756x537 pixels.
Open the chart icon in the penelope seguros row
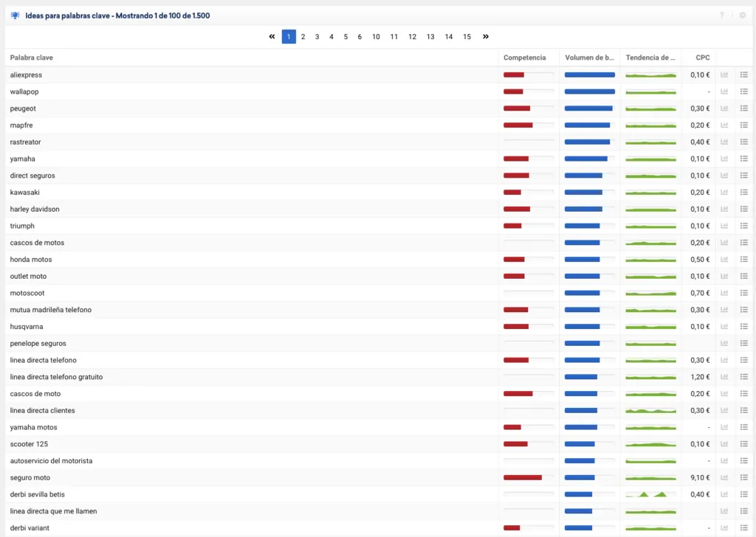point(724,344)
